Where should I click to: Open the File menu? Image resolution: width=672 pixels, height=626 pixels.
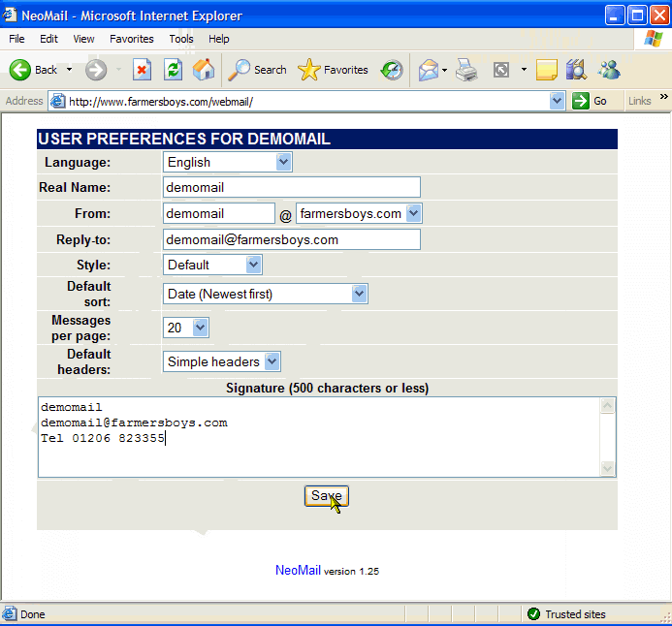click(x=16, y=39)
